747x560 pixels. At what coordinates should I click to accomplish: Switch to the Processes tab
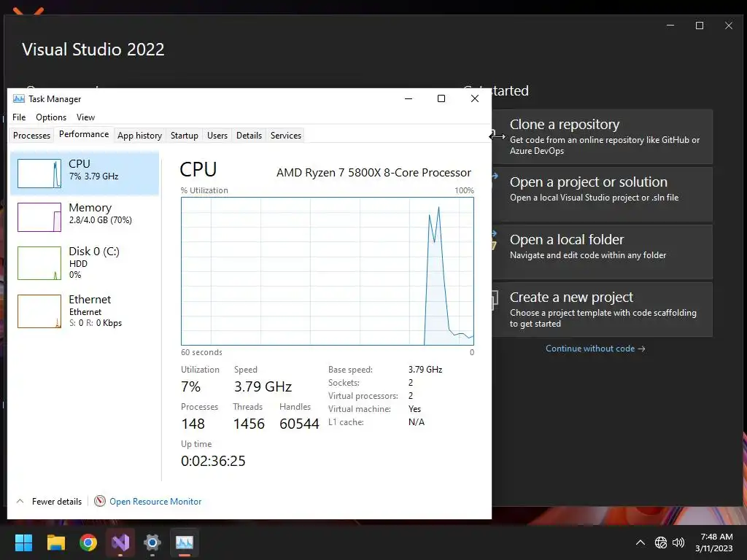click(x=31, y=135)
